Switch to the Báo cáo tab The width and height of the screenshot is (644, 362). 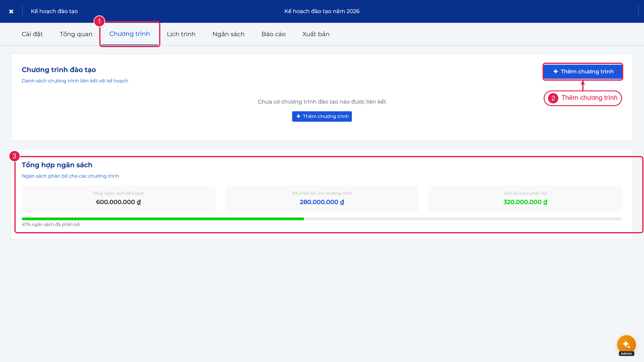(274, 34)
